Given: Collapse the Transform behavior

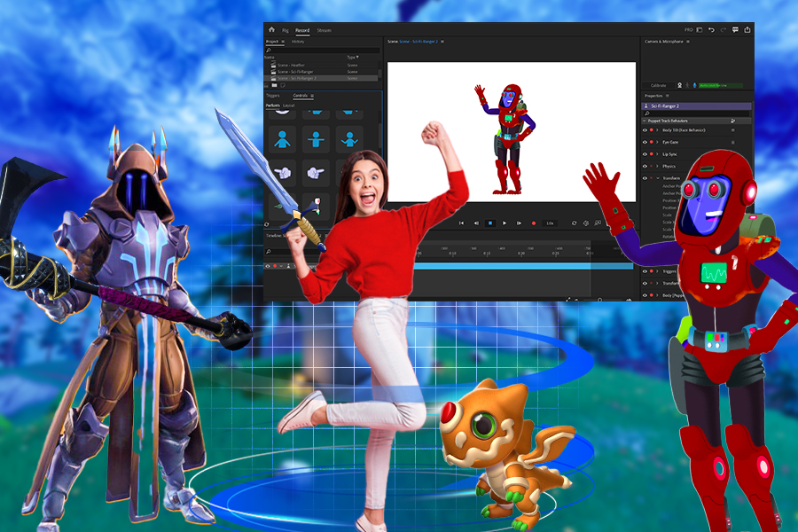Looking at the screenshot, I should click(658, 178).
